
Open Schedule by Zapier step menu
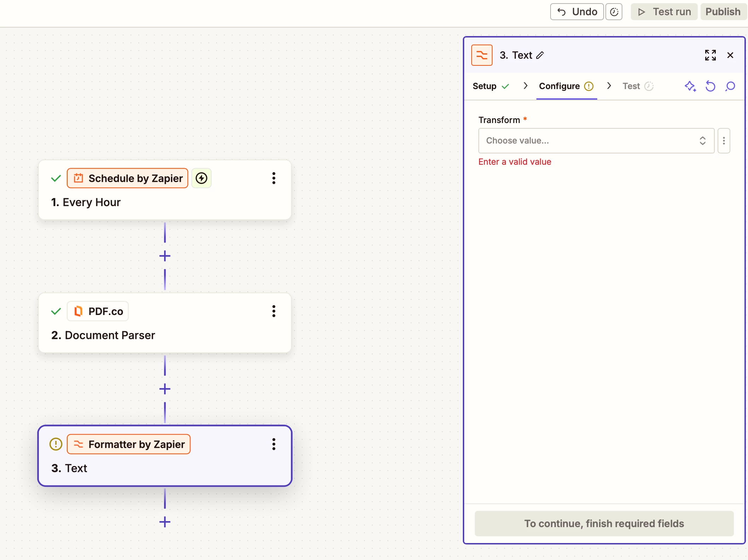[274, 178]
